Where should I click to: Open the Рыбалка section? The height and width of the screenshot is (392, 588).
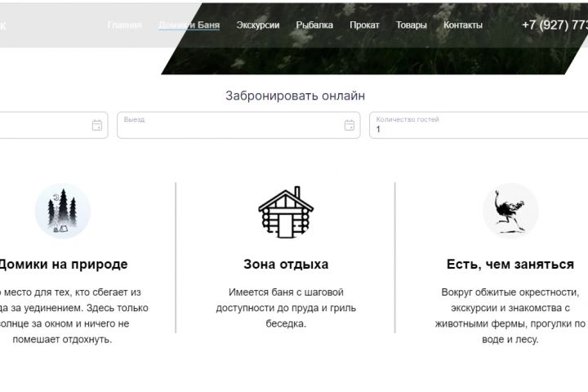pyautogui.click(x=314, y=24)
